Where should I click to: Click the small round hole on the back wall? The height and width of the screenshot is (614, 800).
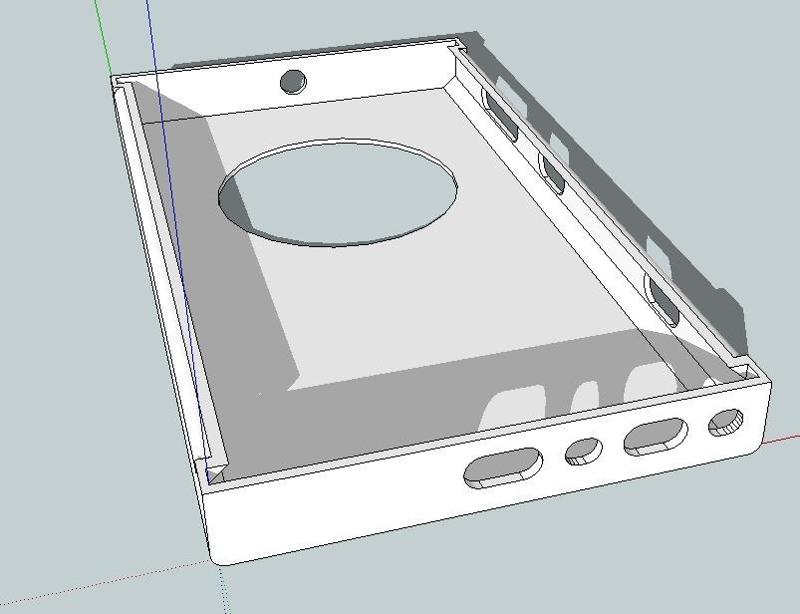tap(293, 82)
